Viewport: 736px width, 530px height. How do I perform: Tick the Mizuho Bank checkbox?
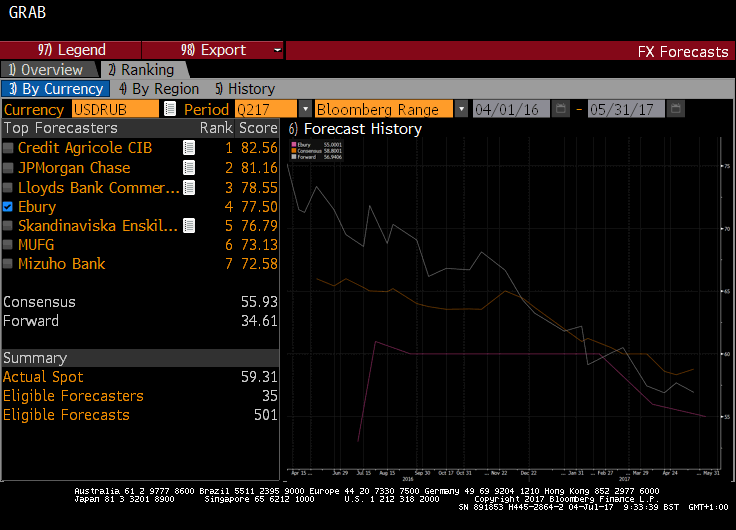coord(8,264)
